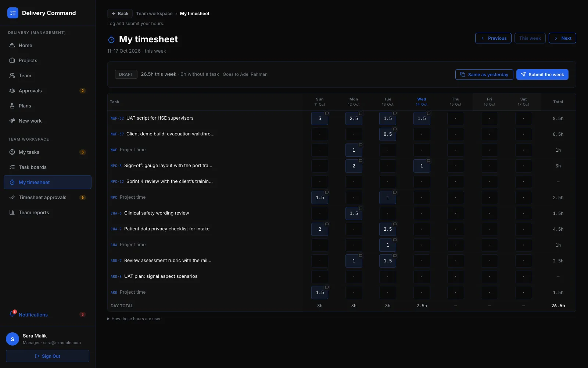Open New work via its rocket icon
Viewport: 588px width, 368px height.
click(x=12, y=121)
